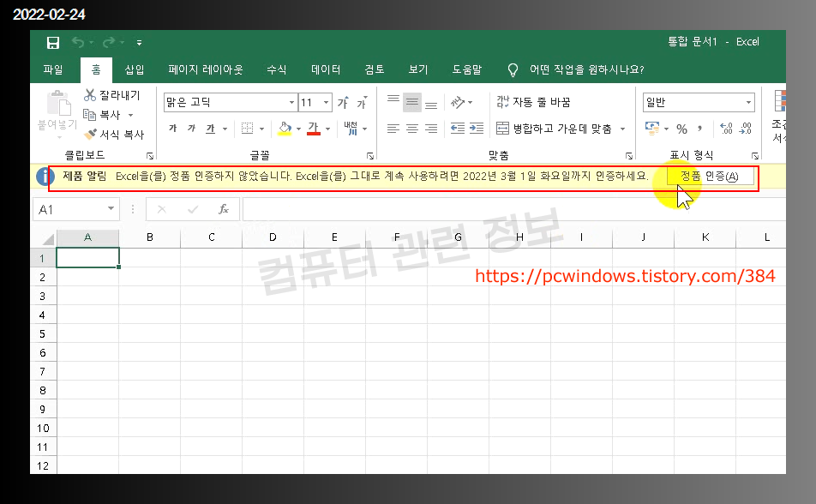Image resolution: width=816 pixels, height=504 pixels.
Task: Click the borders icon
Action: click(x=248, y=128)
